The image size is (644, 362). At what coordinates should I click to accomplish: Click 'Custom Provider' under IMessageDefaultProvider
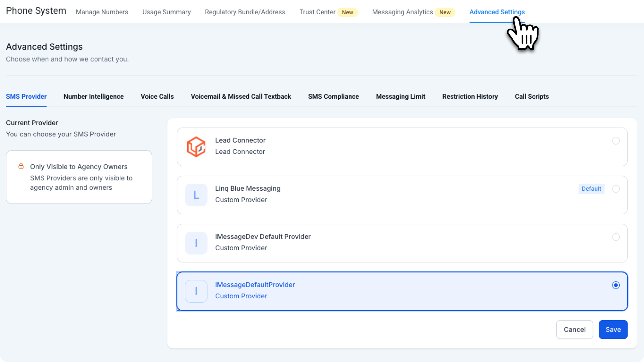[x=241, y=296]
